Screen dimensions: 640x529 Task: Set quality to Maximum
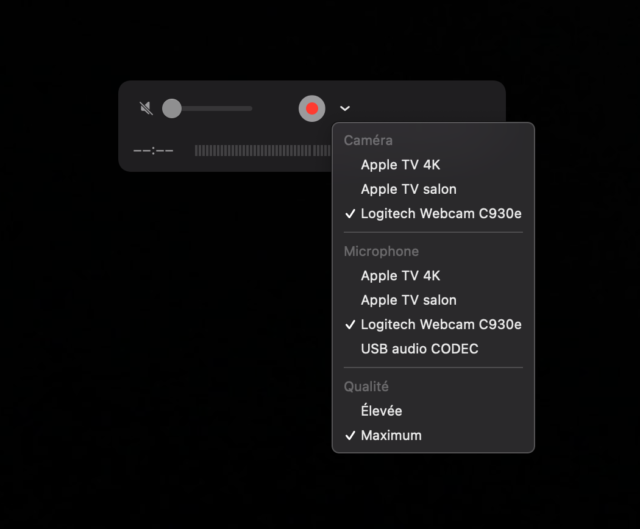point(433,436)
